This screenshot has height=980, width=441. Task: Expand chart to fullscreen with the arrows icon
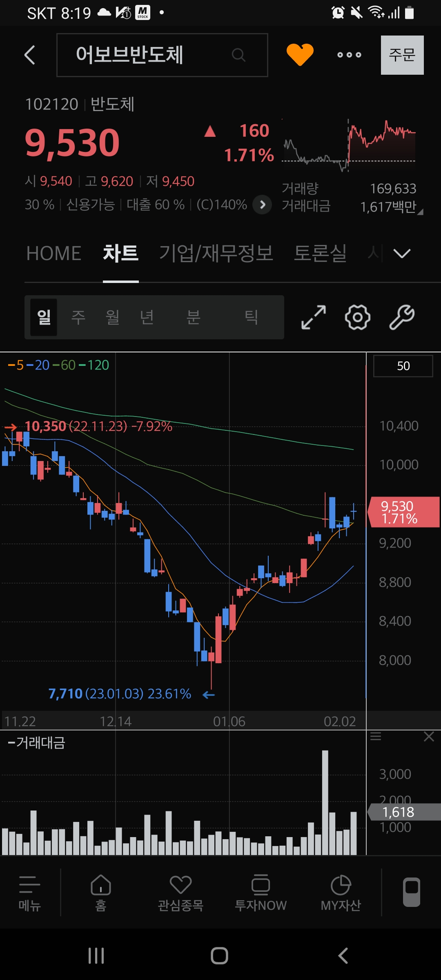click(x=314, y=317)
